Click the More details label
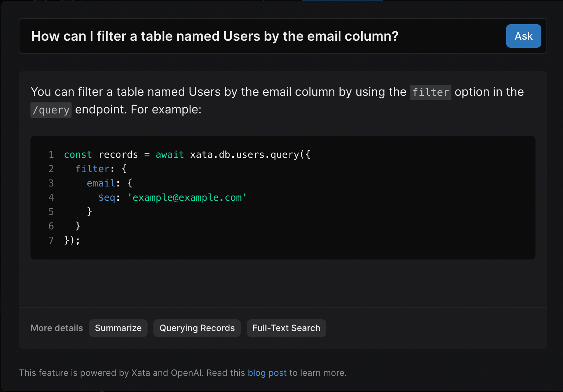The width and height of the screenshot is (563, 392). (x=57, y=328)
